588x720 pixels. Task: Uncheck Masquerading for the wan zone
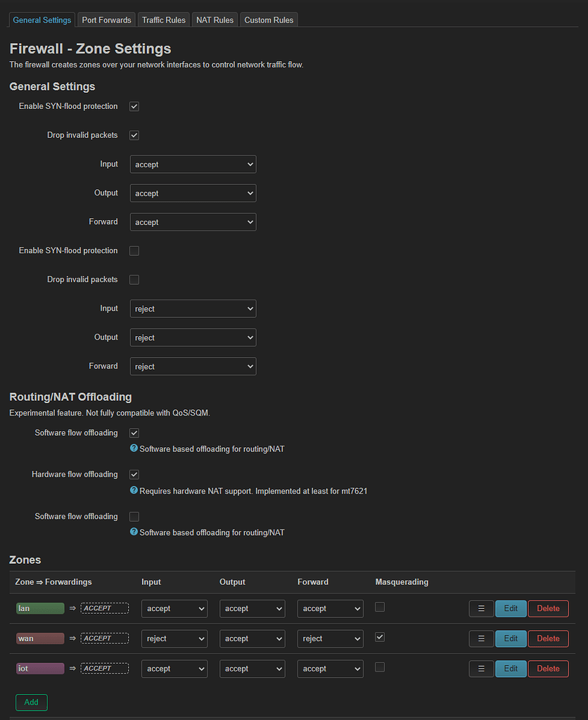pyautogui.click(x=379, y=636)
